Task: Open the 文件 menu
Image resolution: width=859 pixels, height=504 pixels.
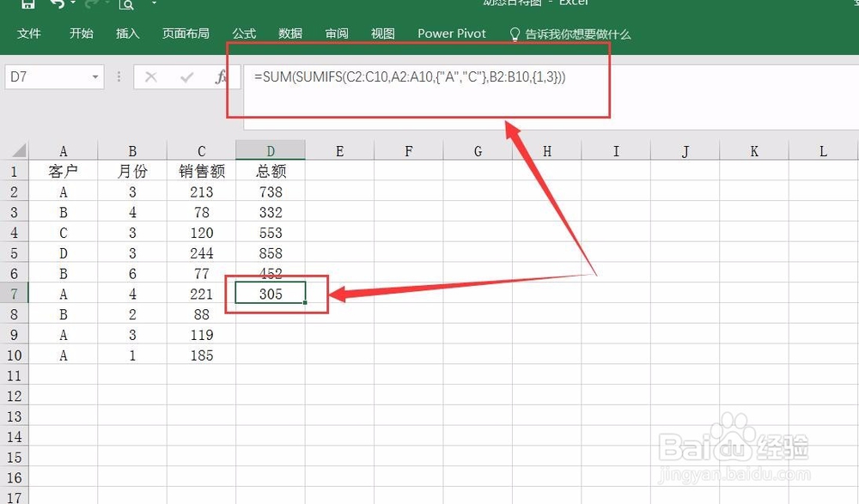Action: [30, 33]
